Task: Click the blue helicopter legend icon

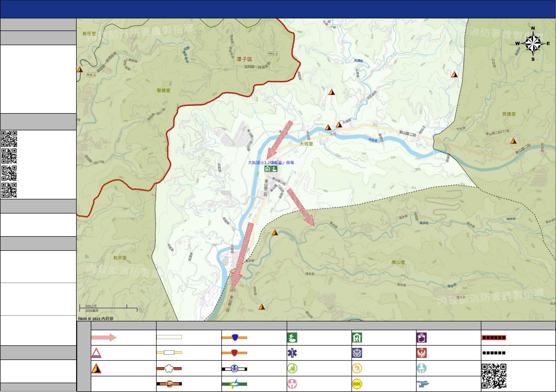Action: (x=423, y=384)
